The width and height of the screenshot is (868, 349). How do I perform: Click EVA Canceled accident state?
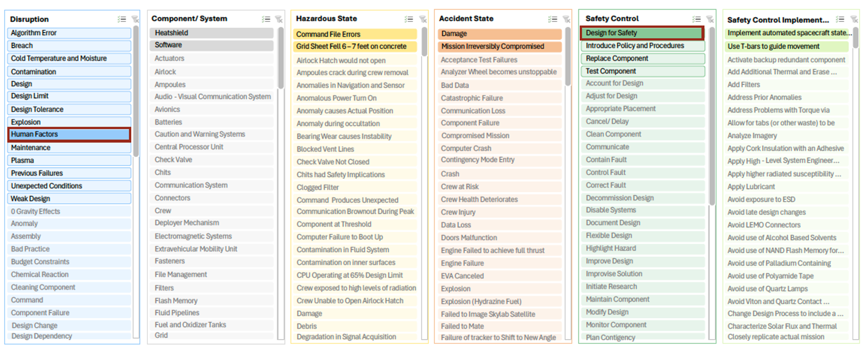coord(500,276)
